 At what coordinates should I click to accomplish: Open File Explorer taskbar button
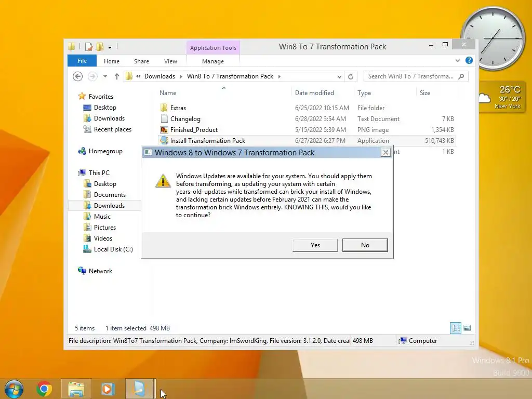tap(76, 389)
